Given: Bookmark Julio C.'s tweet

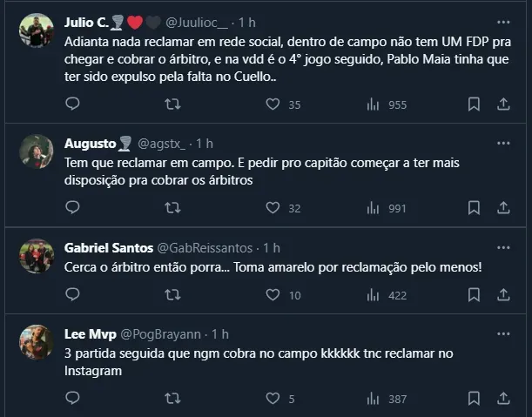Looking at the screenshot, I should tap(474, 104).
